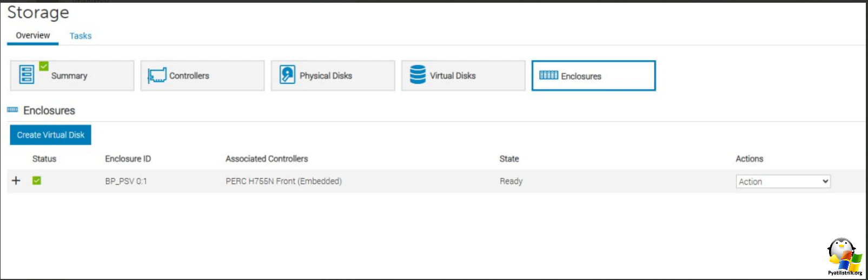This screenshot has height=280, width=868.
Task: Click the Enclosures tile icon
Action: [x=548, y=75]
